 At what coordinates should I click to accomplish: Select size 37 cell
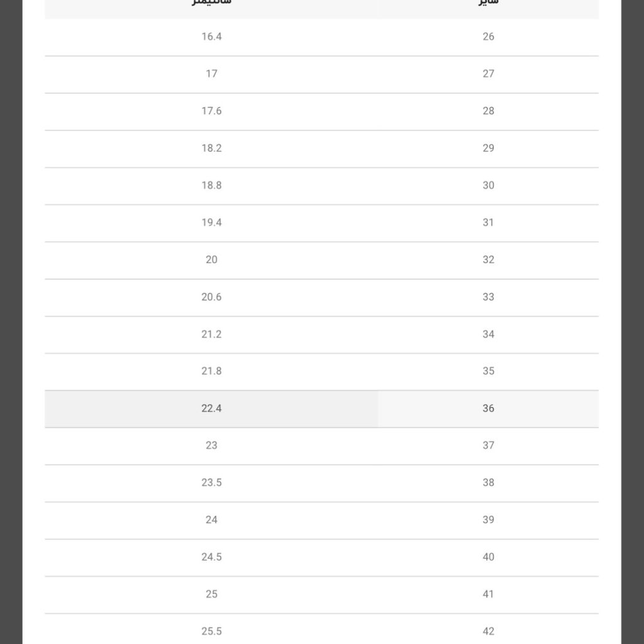488,446
